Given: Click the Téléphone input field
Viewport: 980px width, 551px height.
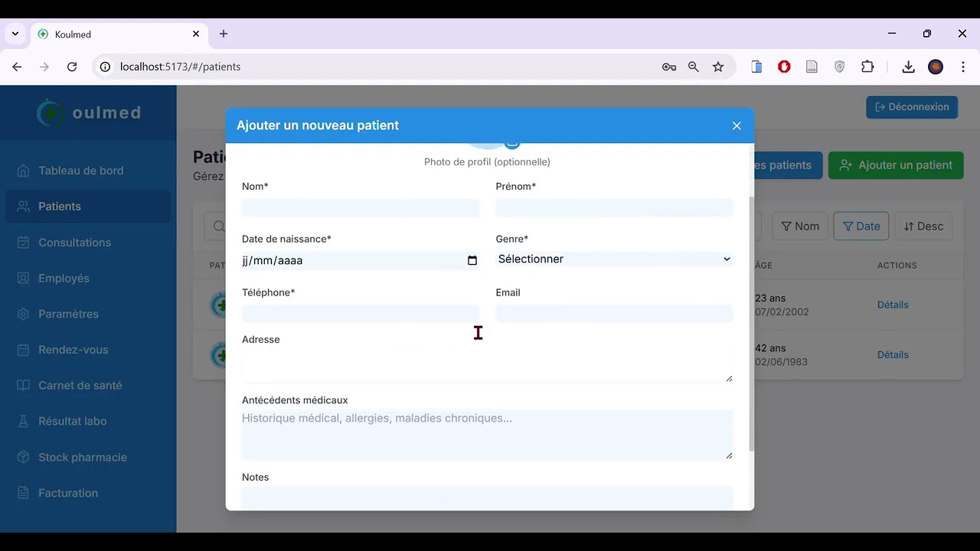Looking at the screenshot, I should (x=361, y=314).
